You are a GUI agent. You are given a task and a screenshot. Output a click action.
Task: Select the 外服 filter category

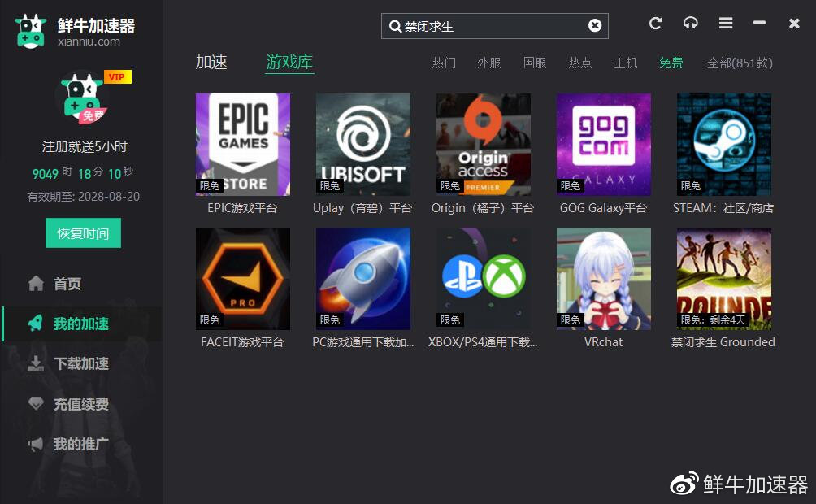(x=488, y=63)
